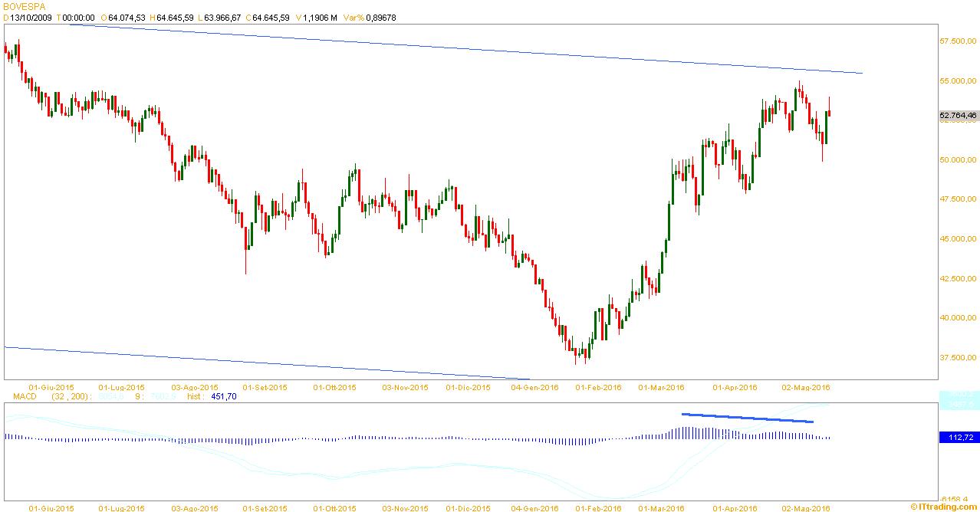Image resolution: width=980 pixels, height=512 pixels.
Task: Click the MACD value tag 112,72
Action: click(958, 438)
